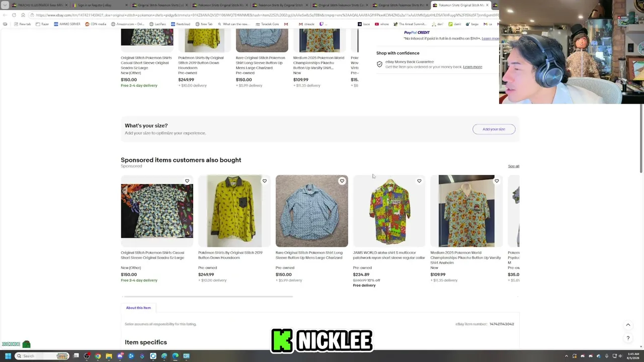Click the scroll-to-top arrow button
Viewport: 644px width, 362px height.
(628, 325)
